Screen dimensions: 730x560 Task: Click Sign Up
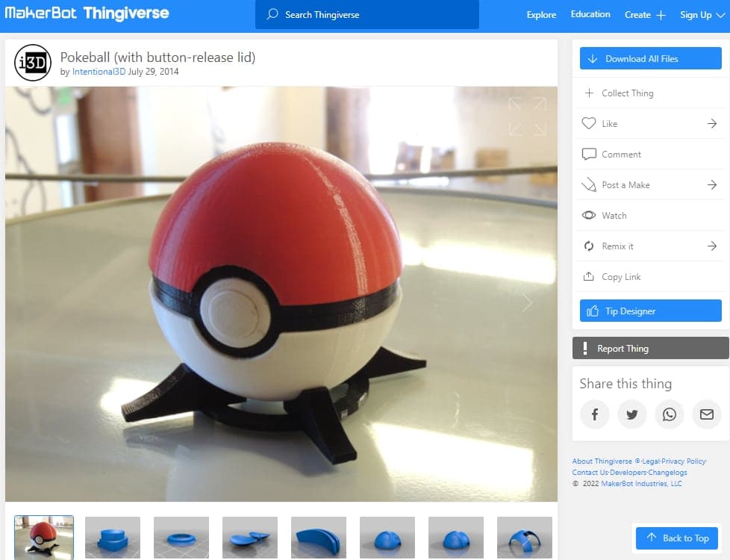696,15
